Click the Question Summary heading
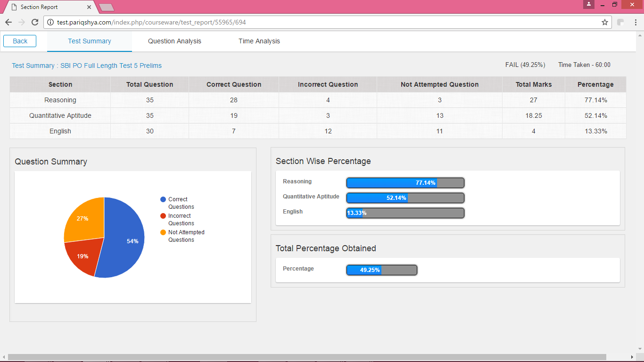Screen dimensions: 644x362 pos(51,162)
